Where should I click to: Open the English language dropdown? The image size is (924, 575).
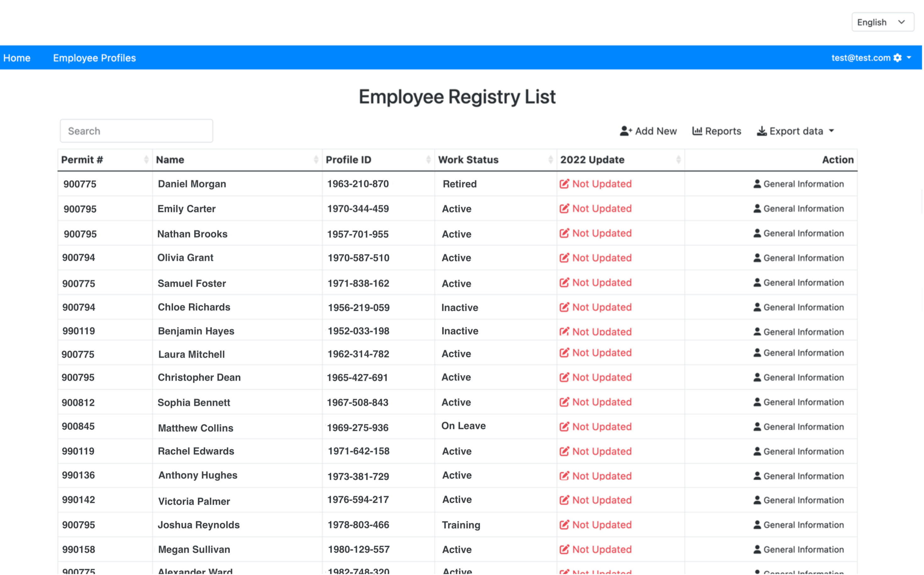pyautogui.click(x=883, y=22)
